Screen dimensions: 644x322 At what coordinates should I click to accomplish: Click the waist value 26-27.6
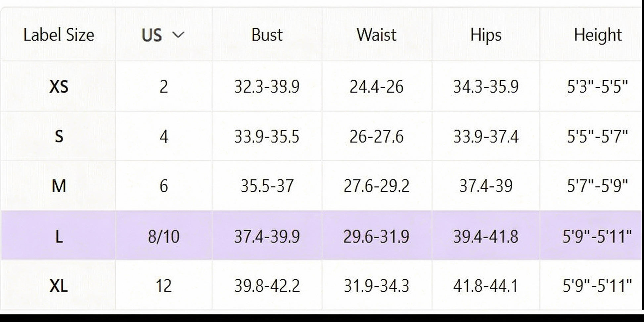coord(376,136)
